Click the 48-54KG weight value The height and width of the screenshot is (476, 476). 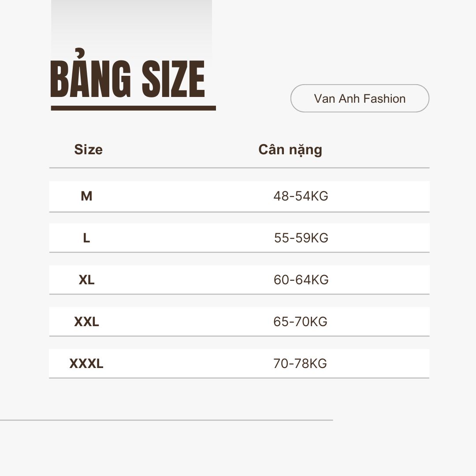pos(301,196)
